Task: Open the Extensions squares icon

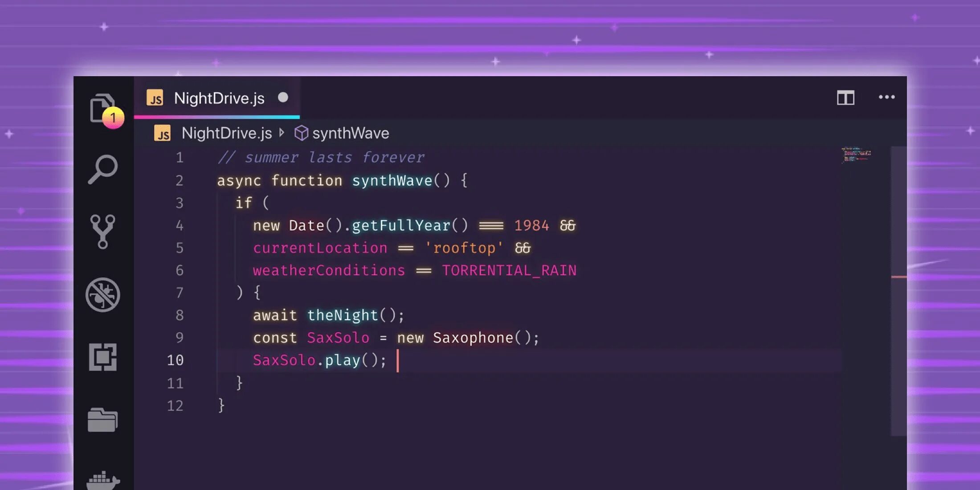Action: pyautogui.click(x=103, y=357)
